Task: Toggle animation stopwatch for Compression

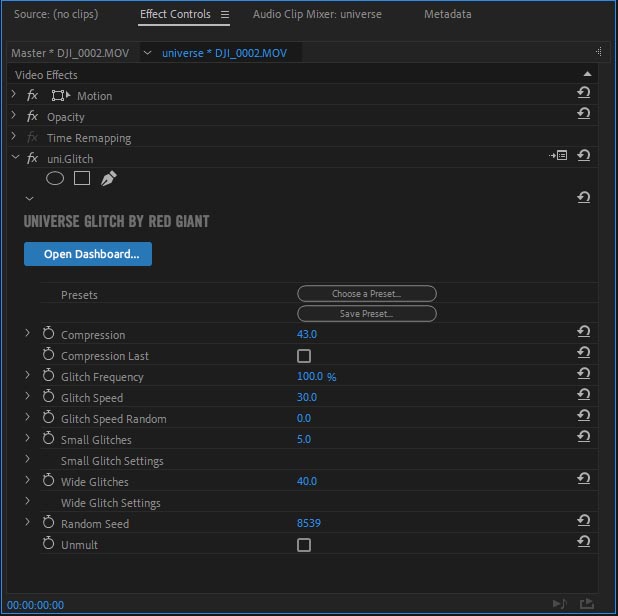Action: 48,333
